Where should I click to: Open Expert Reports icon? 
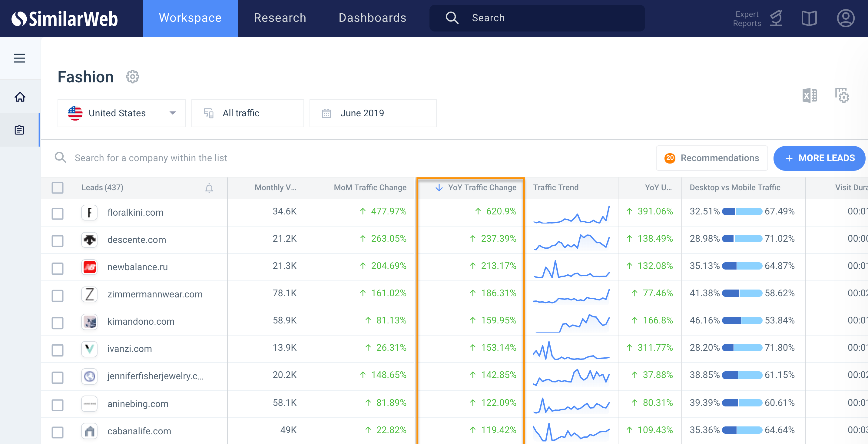(x=776, y=18)
